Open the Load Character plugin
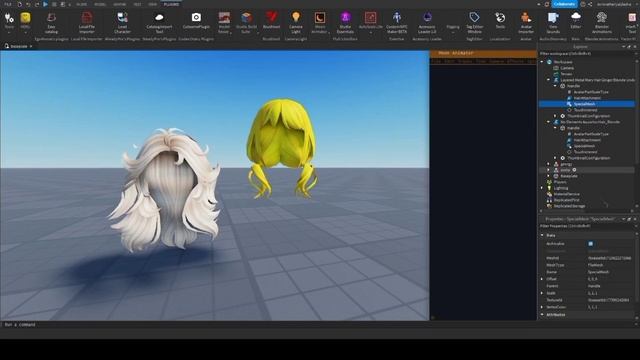Screen dimensions: 640x360 [122, 23]
